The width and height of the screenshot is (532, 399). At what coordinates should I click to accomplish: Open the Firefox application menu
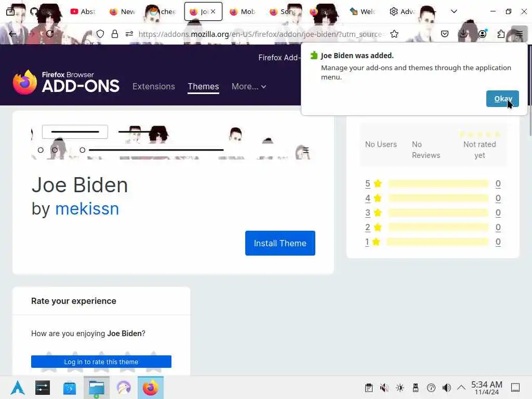520,34
